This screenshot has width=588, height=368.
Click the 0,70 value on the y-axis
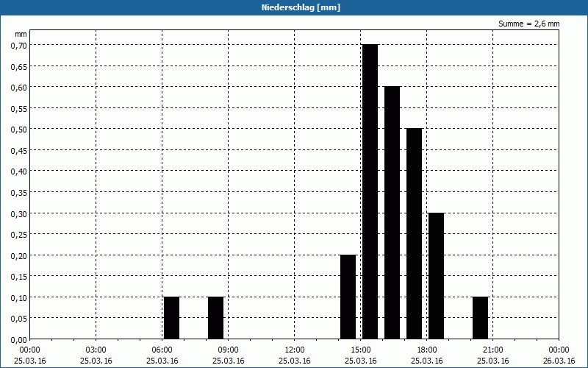pyautogui.click(x=18, y=45)
